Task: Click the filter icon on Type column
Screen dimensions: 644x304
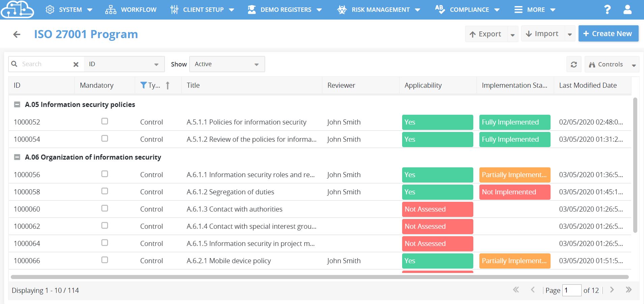Action: pos(143,85)
